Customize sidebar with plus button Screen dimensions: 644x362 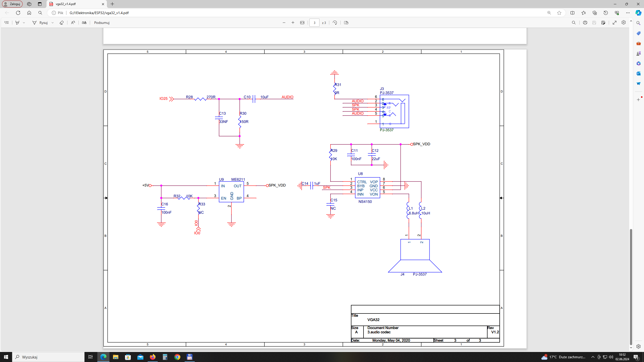tap(638, 100)
